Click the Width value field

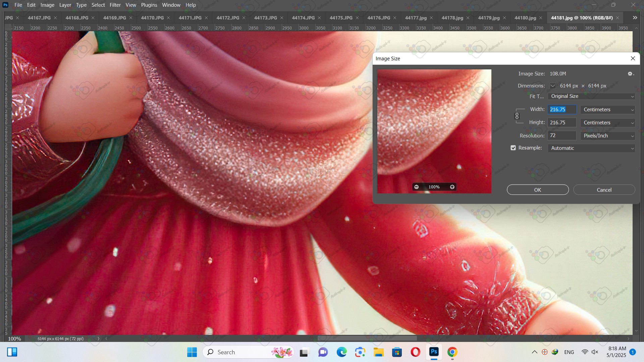(562, 110)
